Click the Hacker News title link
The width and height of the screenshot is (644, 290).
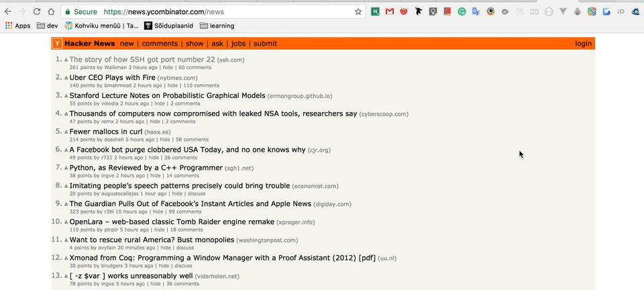tap(90, 44)
